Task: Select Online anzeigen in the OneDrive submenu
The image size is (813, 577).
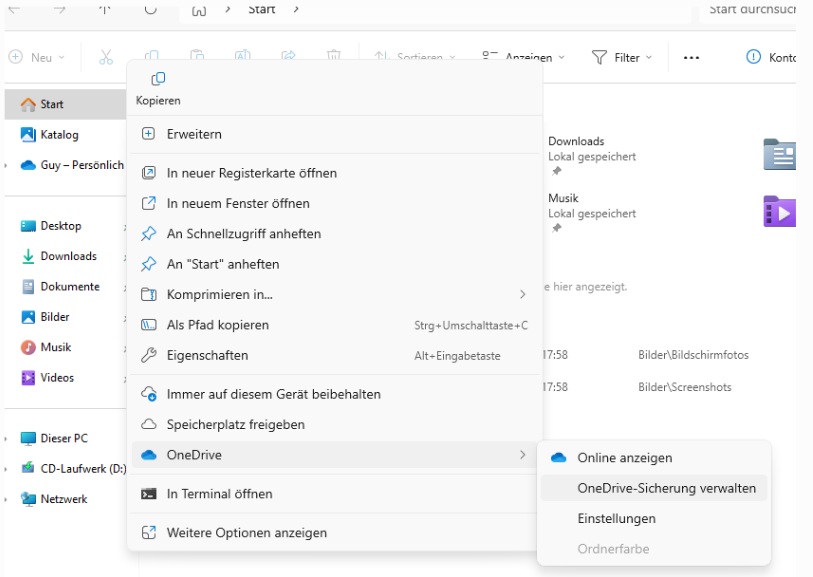Action: tap(654, 458)
